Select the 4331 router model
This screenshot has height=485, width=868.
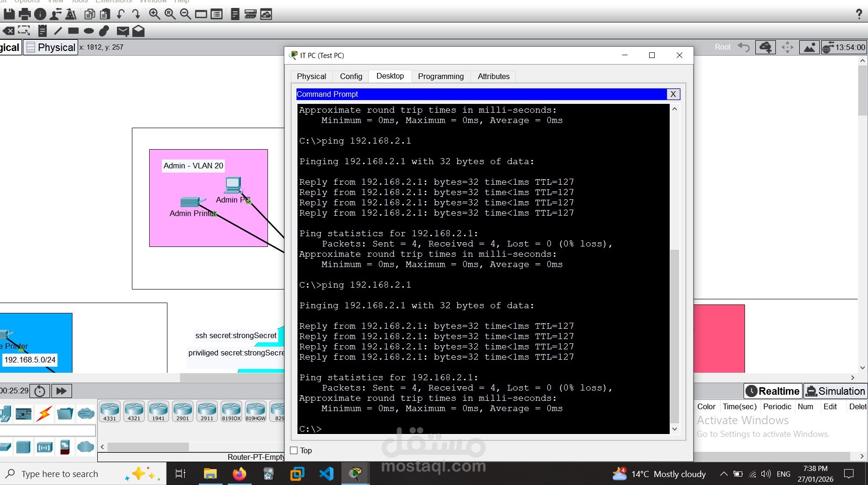point(110,412)
